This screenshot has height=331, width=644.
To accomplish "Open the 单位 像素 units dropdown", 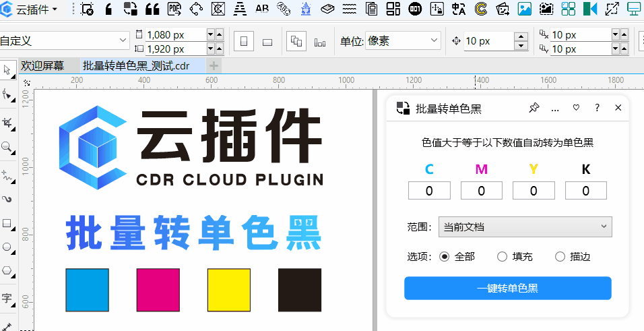I will 403,40.
